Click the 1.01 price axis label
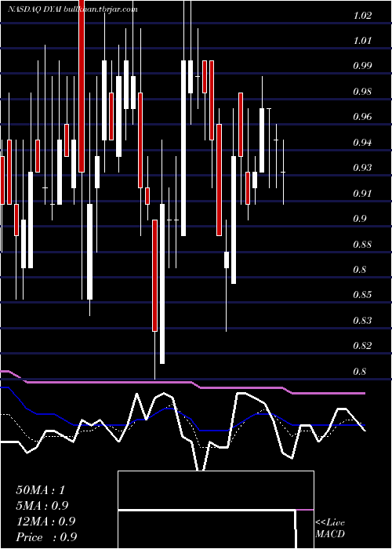The width and height of the screenshot is (392, 549). (362, 41)
